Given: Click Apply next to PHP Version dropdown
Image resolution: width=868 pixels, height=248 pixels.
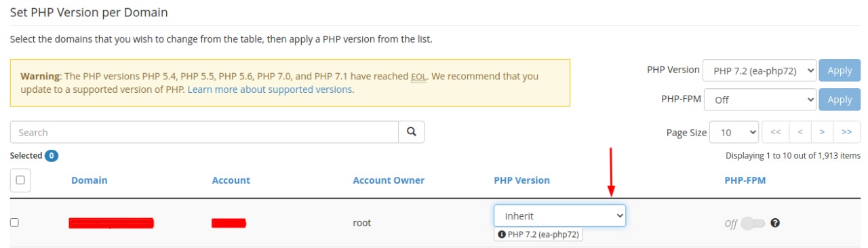Looking at the screenshot, I should (840, 70).
